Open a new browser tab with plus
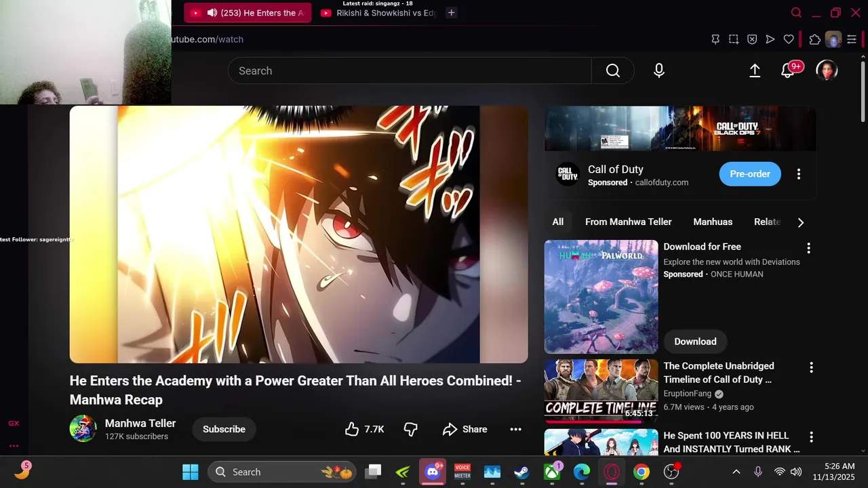868x488 pixels. click(452, 13)
